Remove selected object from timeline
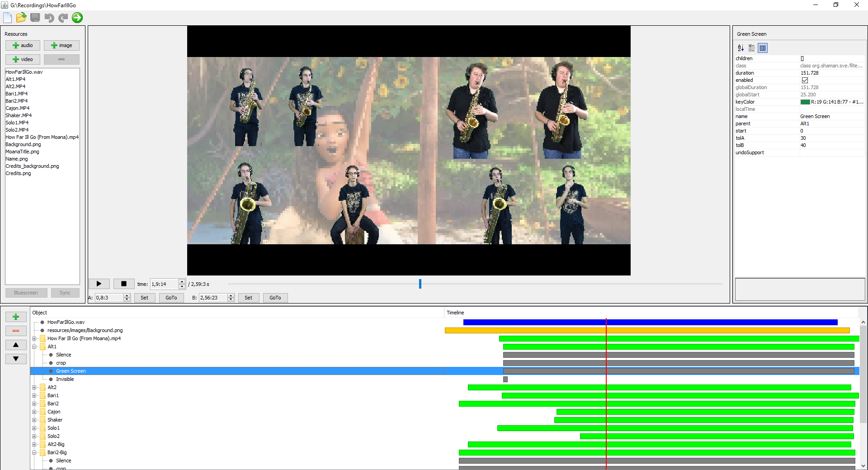This screenshot has width=868, height=470. pos(16,331)
